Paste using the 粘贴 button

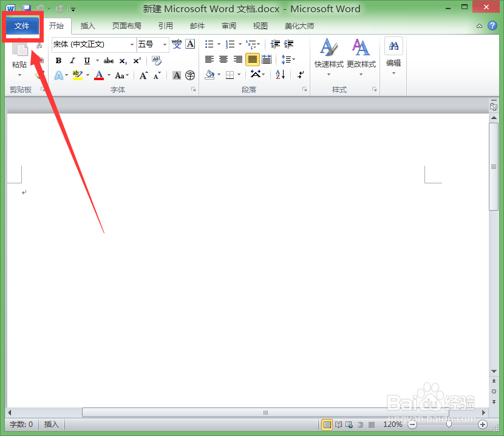pos(19,58)
